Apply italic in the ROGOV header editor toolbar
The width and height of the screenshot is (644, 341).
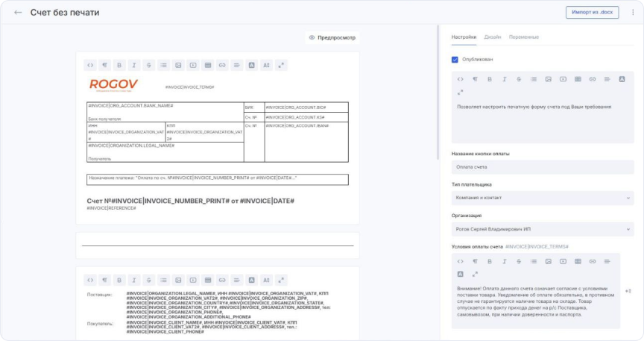134,65
